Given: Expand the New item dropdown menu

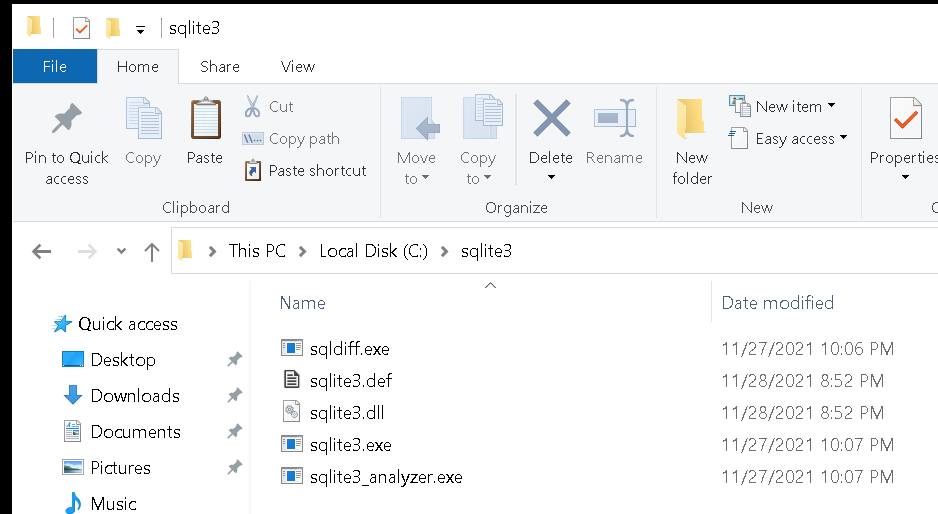Looking at the screenshot, I should pyautogui.click(x=782, y=107).
